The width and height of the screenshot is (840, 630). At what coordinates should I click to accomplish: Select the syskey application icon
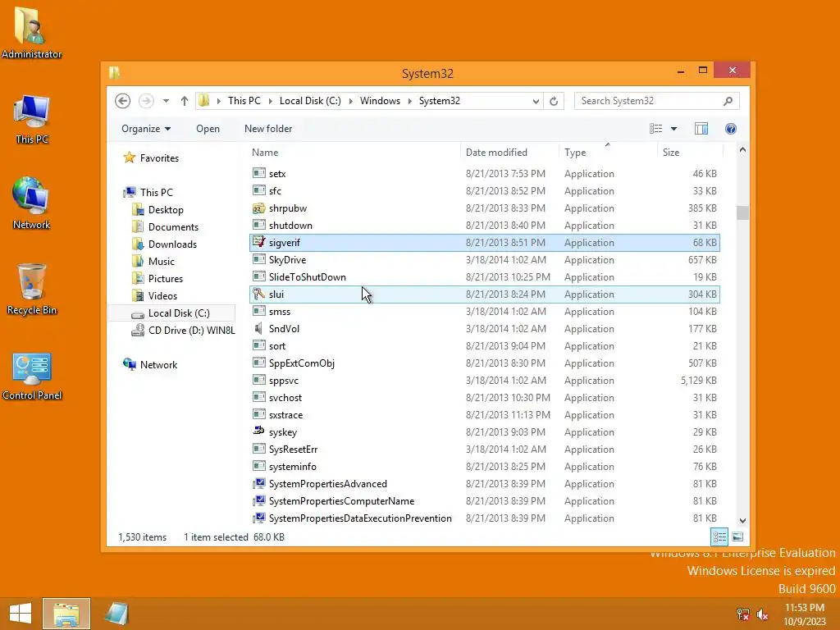[258, 431]
